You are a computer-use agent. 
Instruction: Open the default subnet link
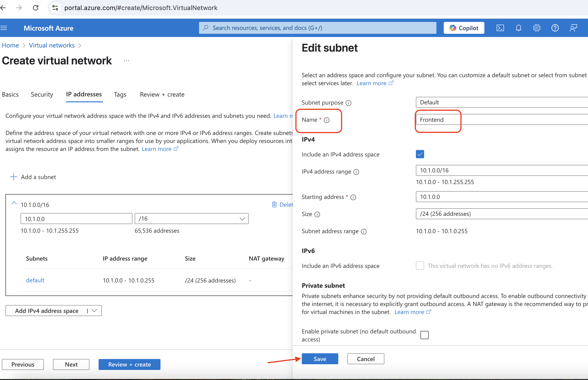(35, 280)
